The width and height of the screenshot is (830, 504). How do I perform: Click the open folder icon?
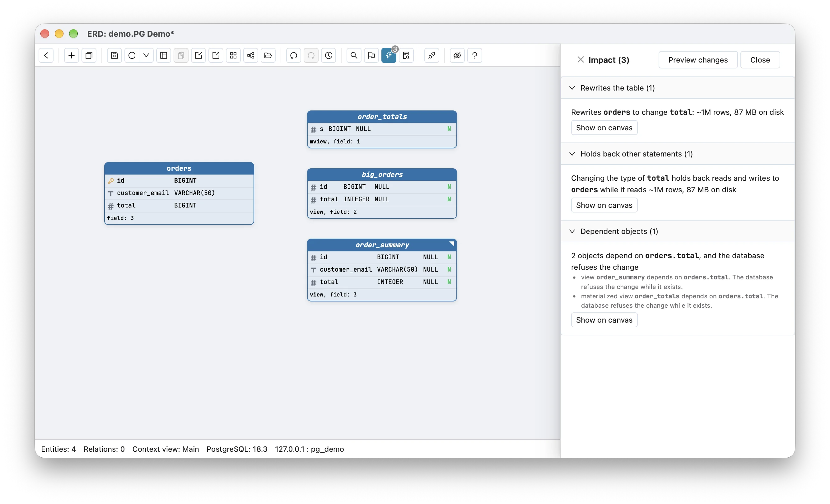pos(268,55)
